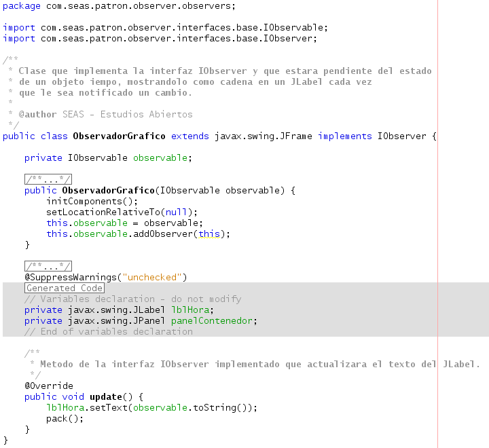This screenshot has width=489, height=448.
Task: Click the panelContenedor variable declaration
Action: pyautogui.click(x=141, y=321)
